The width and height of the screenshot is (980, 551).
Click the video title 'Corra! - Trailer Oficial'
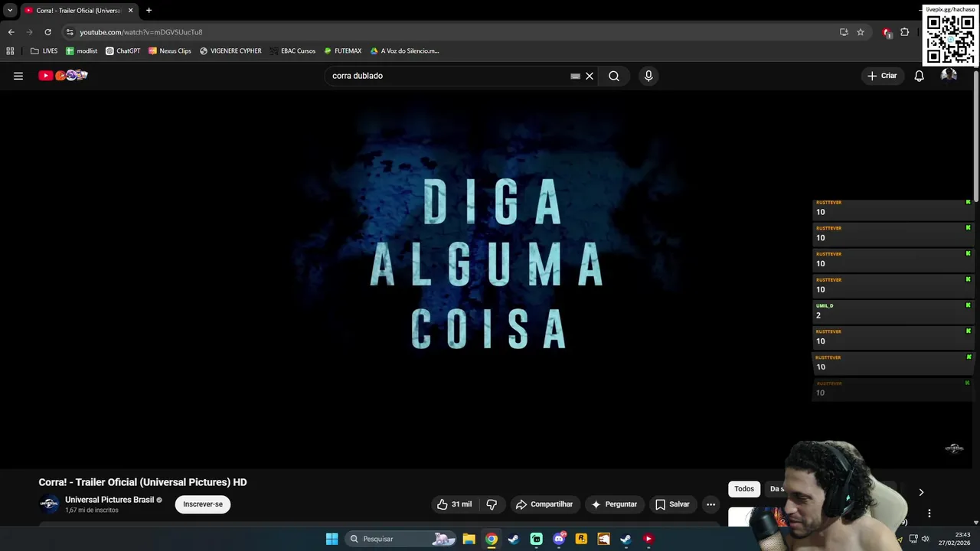(142, 482)
